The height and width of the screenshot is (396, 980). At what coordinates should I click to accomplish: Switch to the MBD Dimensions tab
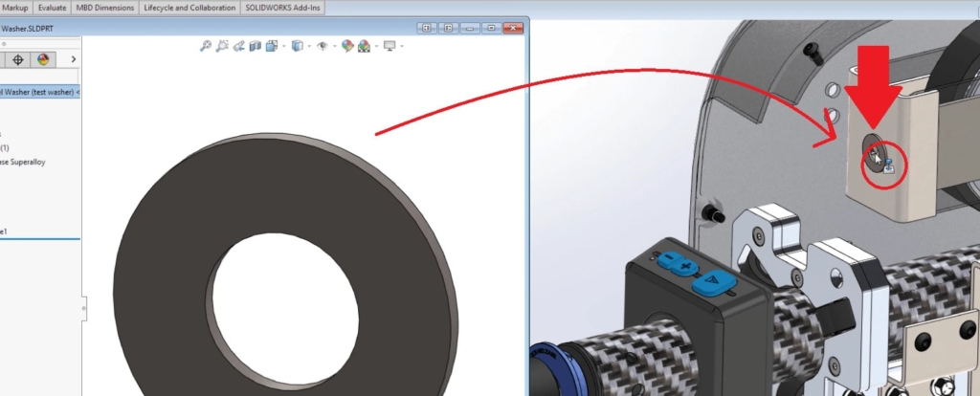105,8
